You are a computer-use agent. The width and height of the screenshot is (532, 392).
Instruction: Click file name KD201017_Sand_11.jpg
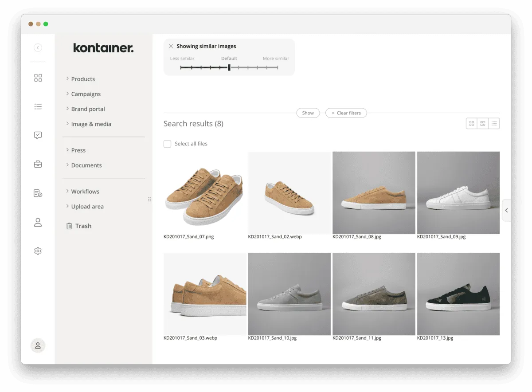pyautogui.click(x=357, y=338)
